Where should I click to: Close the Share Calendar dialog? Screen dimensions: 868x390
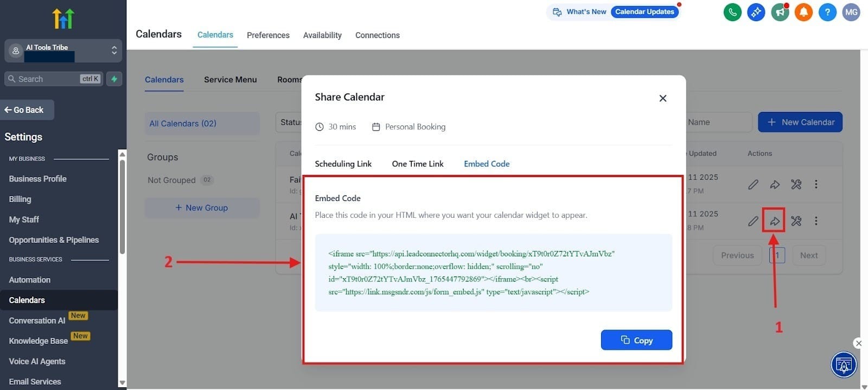click(662, 98)
